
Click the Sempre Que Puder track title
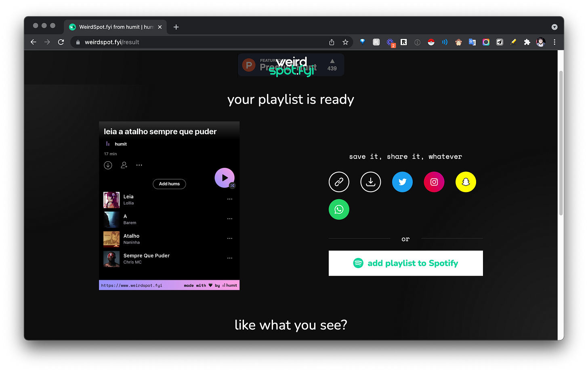(147, 256)
